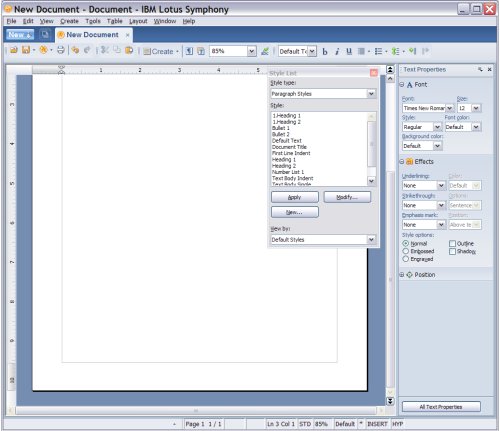Click the Undo toolbar icon
The height and width of the screenshot is (431, 500).
[75, 50]
